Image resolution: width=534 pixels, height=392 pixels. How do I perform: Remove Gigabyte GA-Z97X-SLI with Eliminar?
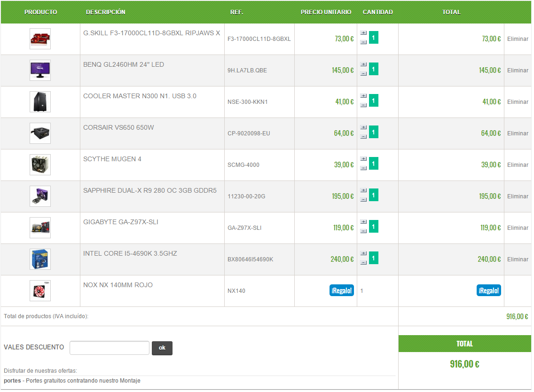click(518, 228)
